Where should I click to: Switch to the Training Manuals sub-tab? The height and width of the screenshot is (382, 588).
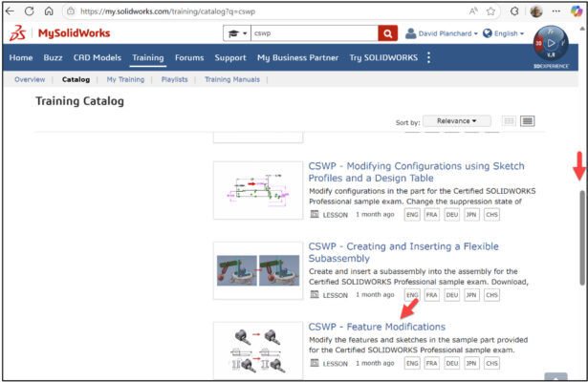(x=232, y=79)
